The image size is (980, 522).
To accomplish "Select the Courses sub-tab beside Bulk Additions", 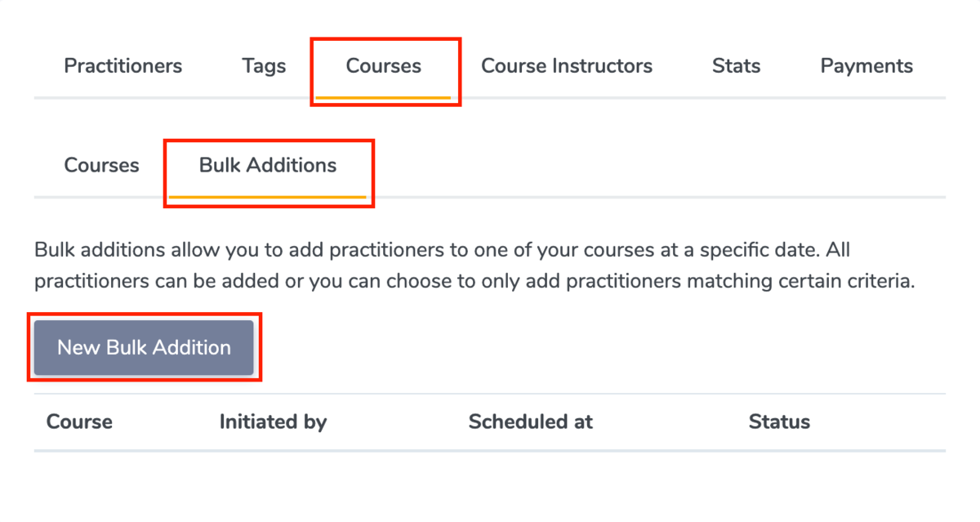I will [102, 165].
